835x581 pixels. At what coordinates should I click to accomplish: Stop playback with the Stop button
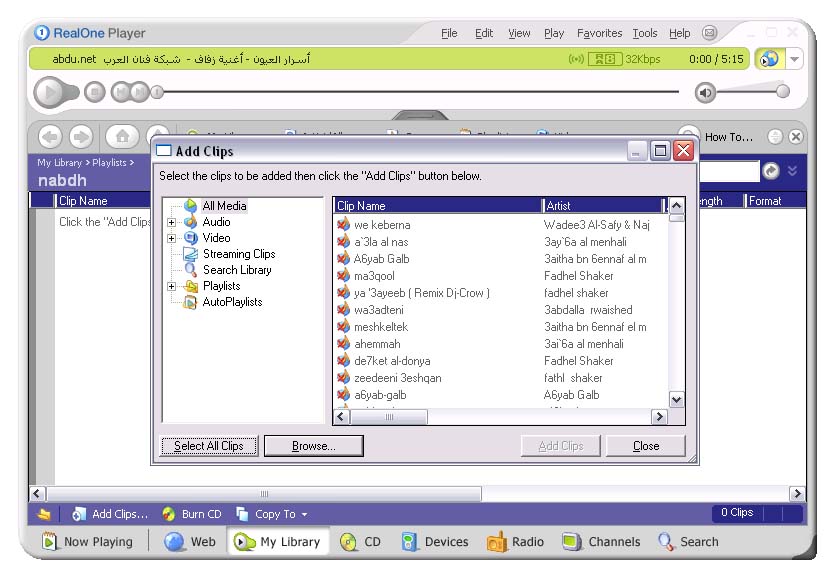tap(95, 93)
